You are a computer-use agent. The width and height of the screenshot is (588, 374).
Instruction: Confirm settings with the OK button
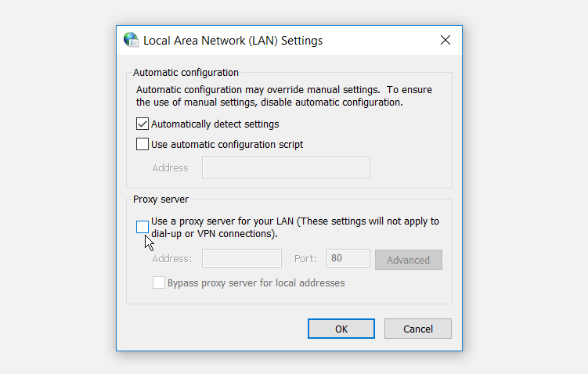341,329
